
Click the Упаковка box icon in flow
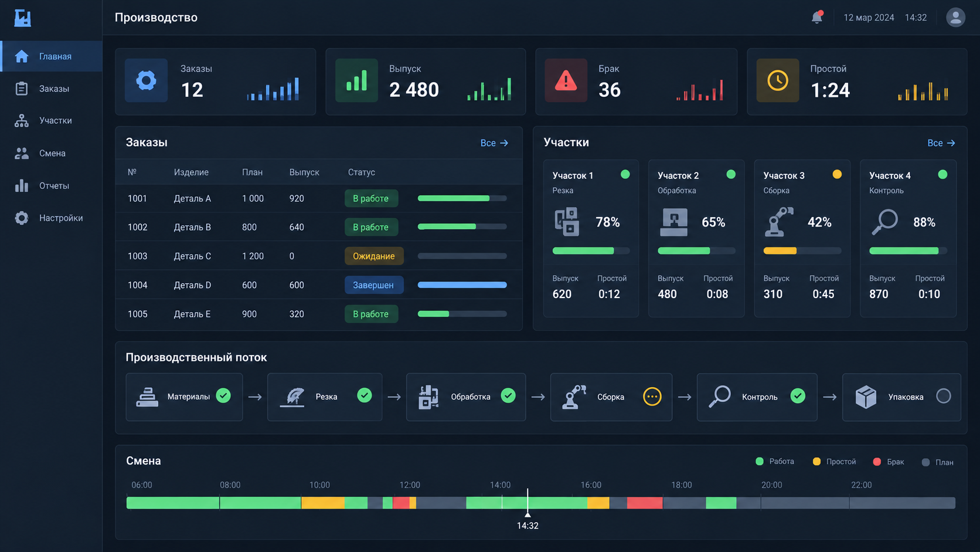click(x=866, y=397)
